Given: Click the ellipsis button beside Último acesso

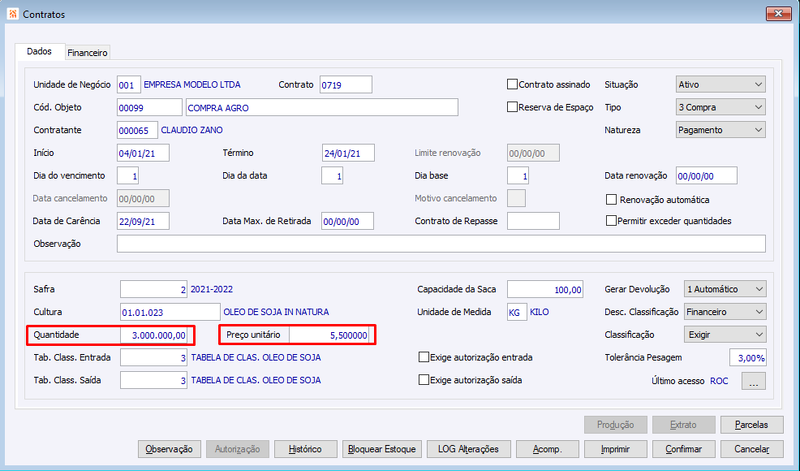Looking at the screenshot, I should pyautogui.click(x=754, y=381).
